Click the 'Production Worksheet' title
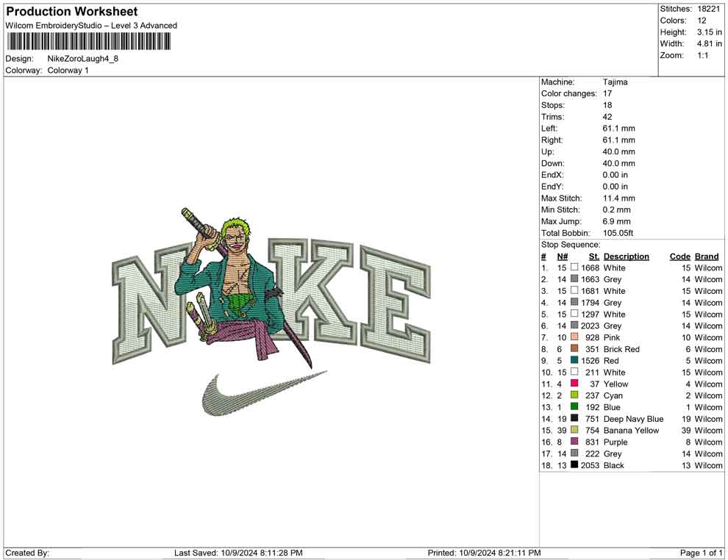Viewport: 728px width, 560px height. (71, 12)
